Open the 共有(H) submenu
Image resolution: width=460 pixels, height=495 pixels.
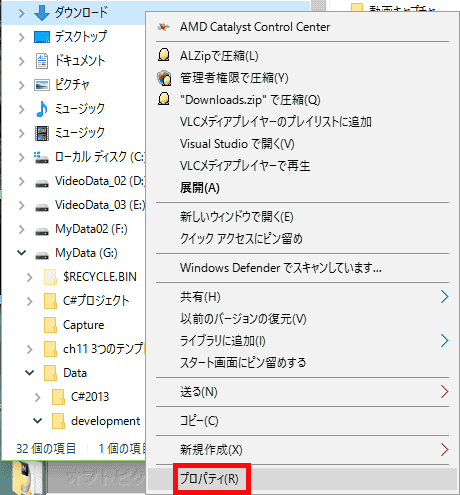click(302, 297)
